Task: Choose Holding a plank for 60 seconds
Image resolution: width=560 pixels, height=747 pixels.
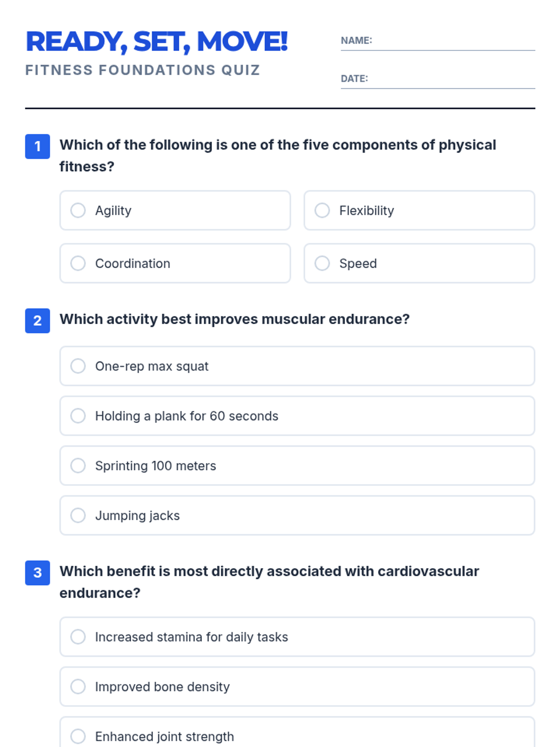Action: click(x=78, y=416)
